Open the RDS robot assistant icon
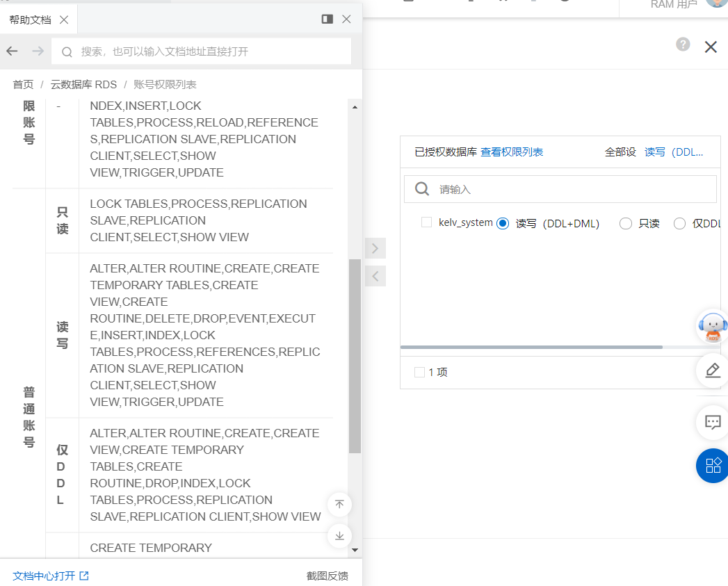 713,327
